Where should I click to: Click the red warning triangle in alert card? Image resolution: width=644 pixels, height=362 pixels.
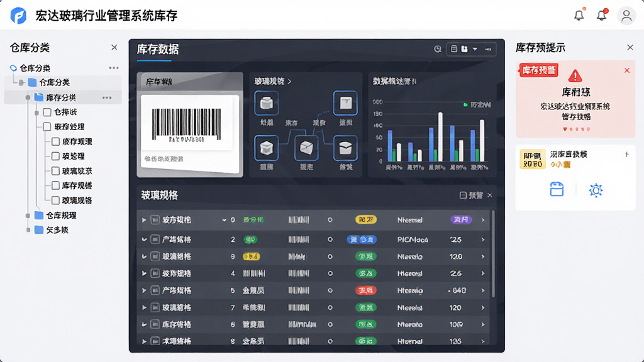coord(575,76)
